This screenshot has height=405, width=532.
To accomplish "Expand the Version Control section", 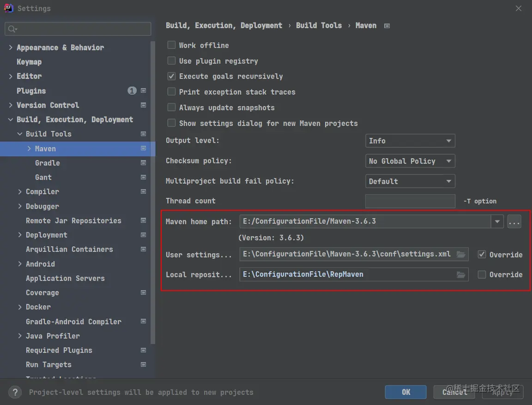I will pyautogui.click(x=11, y=105).
